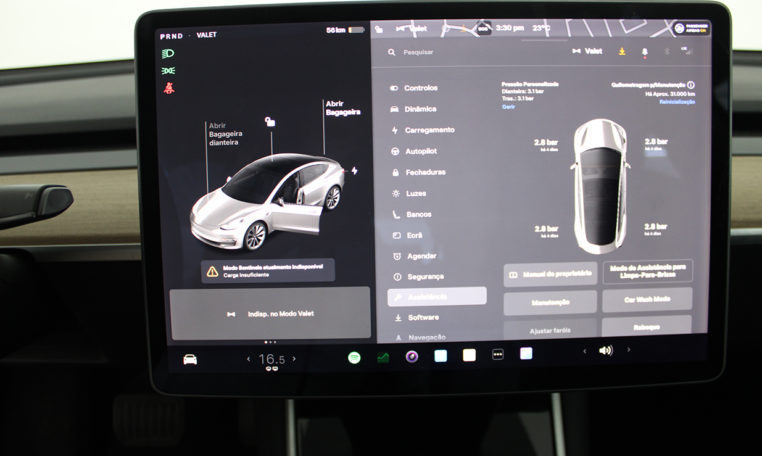
Task: Click the info icon beside Quilometragem p/Manutenção
Action: pyautogui.click(x=691, y=85)
